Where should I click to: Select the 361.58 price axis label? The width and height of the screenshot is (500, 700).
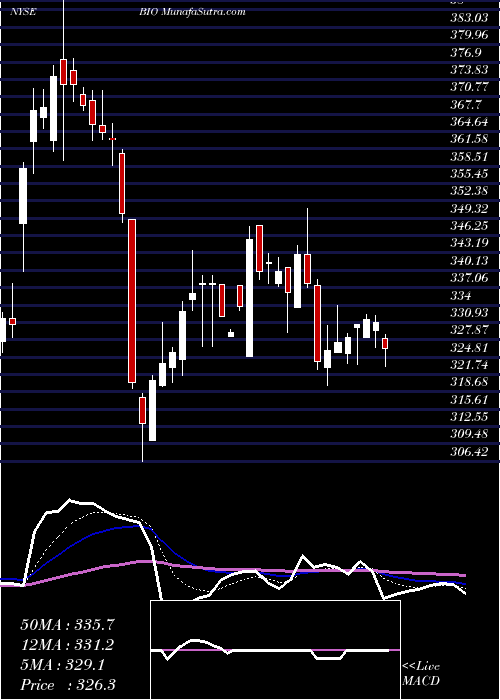[467, 139]
